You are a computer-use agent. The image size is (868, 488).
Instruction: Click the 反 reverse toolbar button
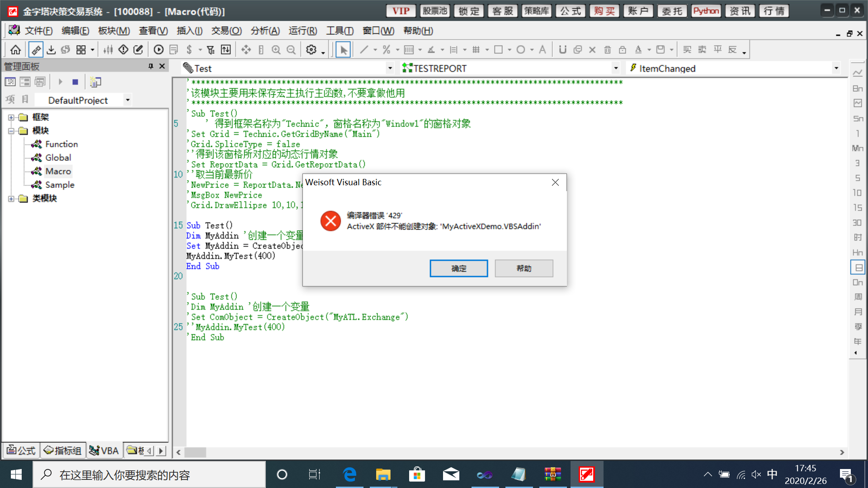point(732,50)
